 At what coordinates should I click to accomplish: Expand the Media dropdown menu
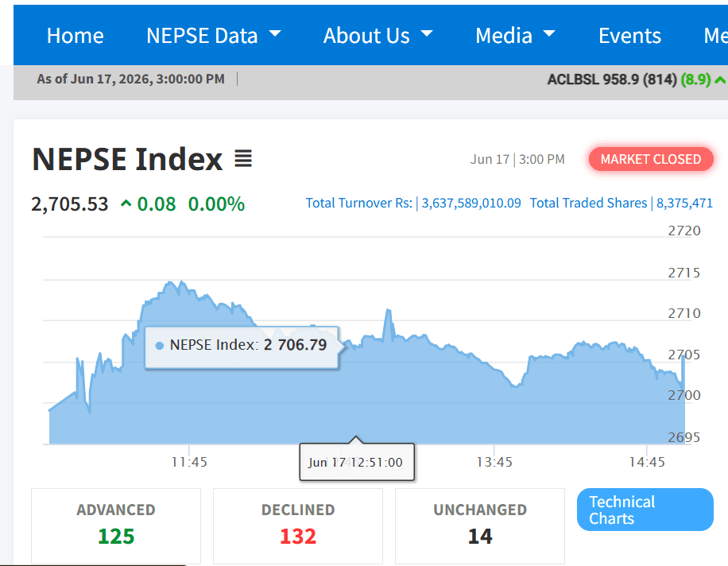(515, 36)
